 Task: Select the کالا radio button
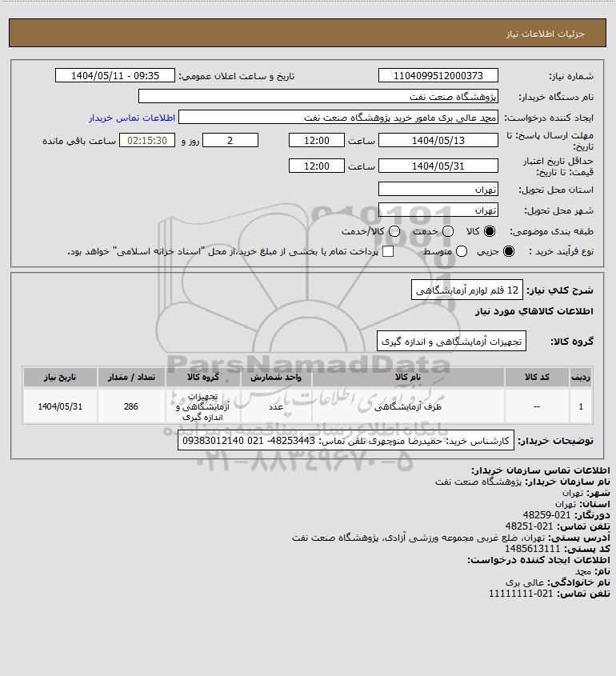pos(490,231)
